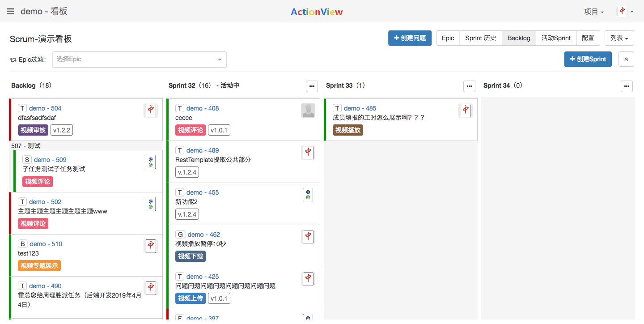Click v1.0.1 version tag on demo - 425

click(x=219, y=298)
